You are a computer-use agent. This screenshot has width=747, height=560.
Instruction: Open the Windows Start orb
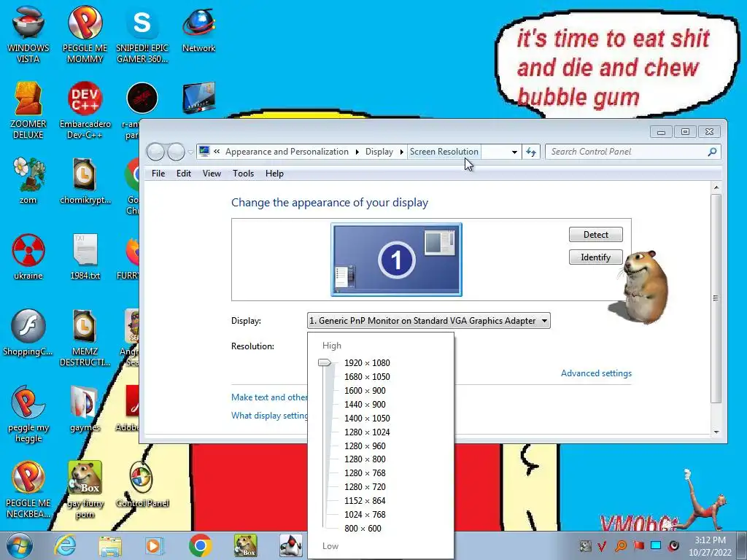[20, 545]
